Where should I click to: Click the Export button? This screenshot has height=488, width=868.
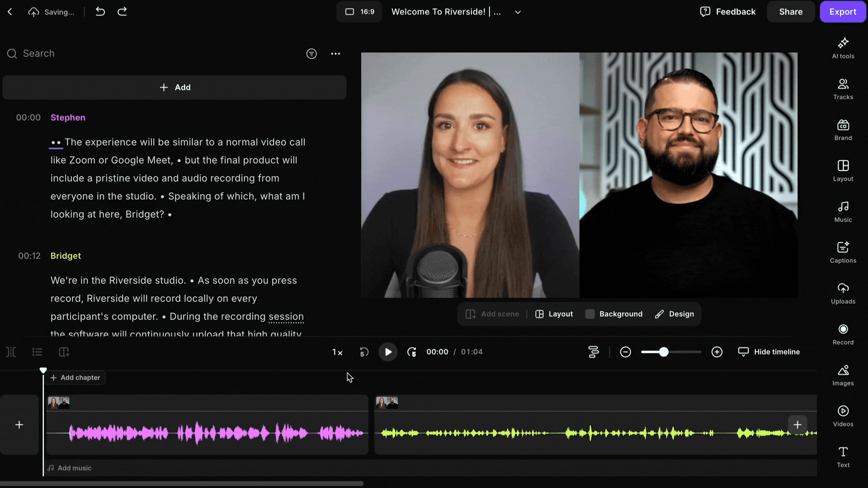coord(842,12)
